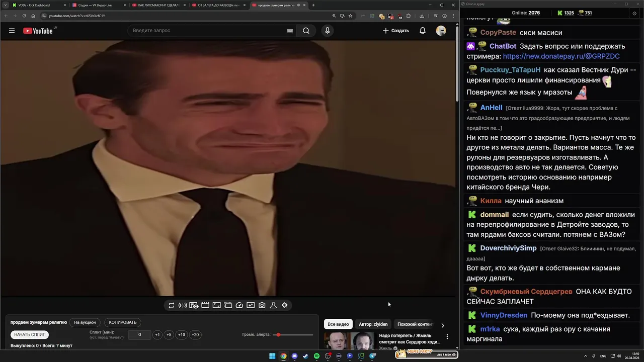Adjust the Громк. алерта volume slider
The height and width of the screenshot is (362, 644).
[293, 334]
